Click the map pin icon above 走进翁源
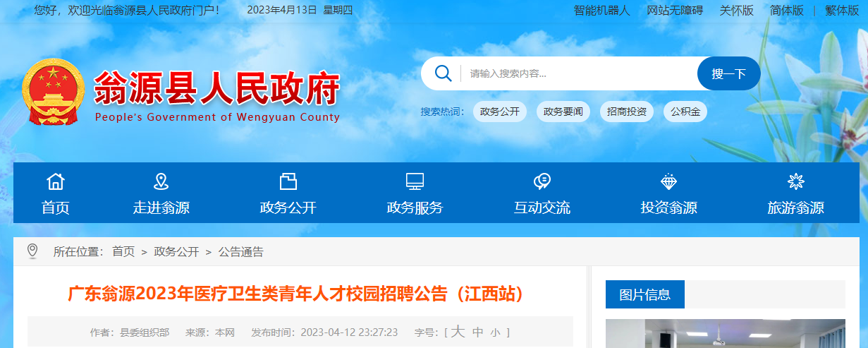 tap(161, 181)
